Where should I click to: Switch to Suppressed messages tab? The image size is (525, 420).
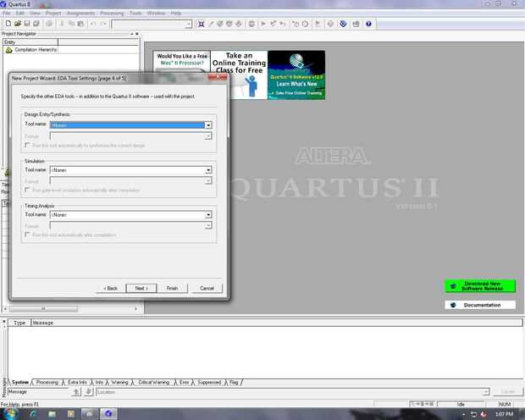(209, 382)
